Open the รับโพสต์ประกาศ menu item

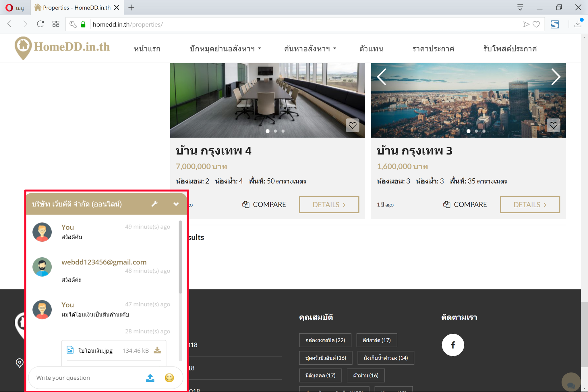click(510, 49)
